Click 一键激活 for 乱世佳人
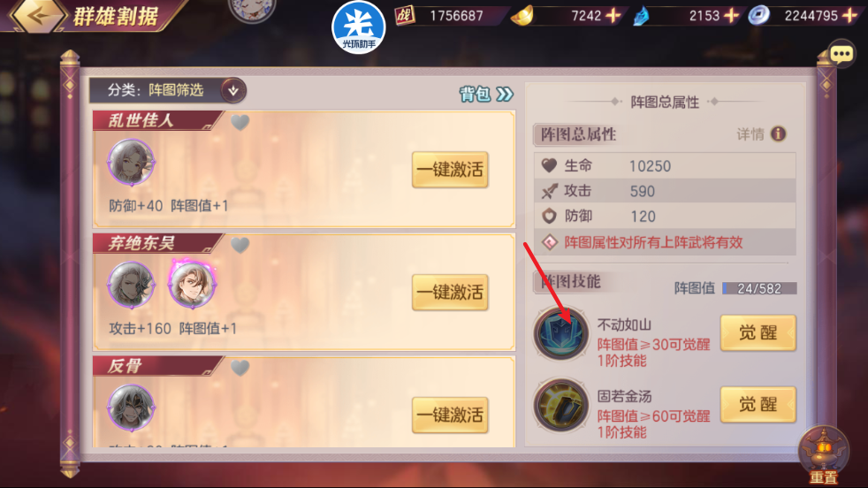 pos(450,170)
